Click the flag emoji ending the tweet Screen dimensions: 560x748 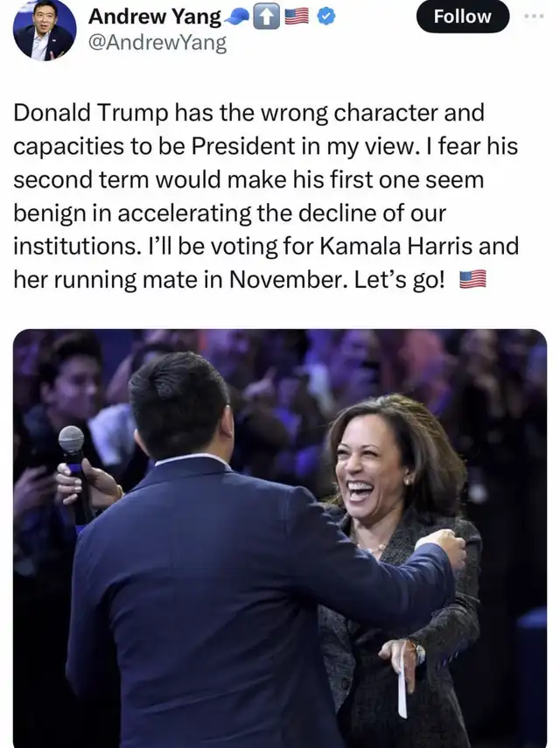click(x=472, y=279)
